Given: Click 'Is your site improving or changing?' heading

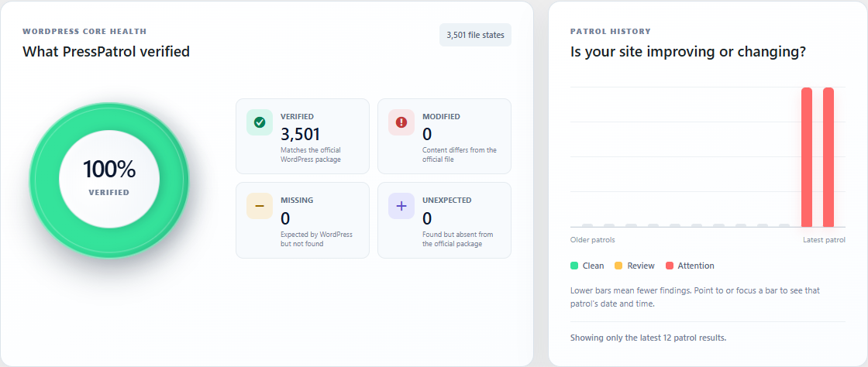Looking at the screenshot, I should coord(688,53).
